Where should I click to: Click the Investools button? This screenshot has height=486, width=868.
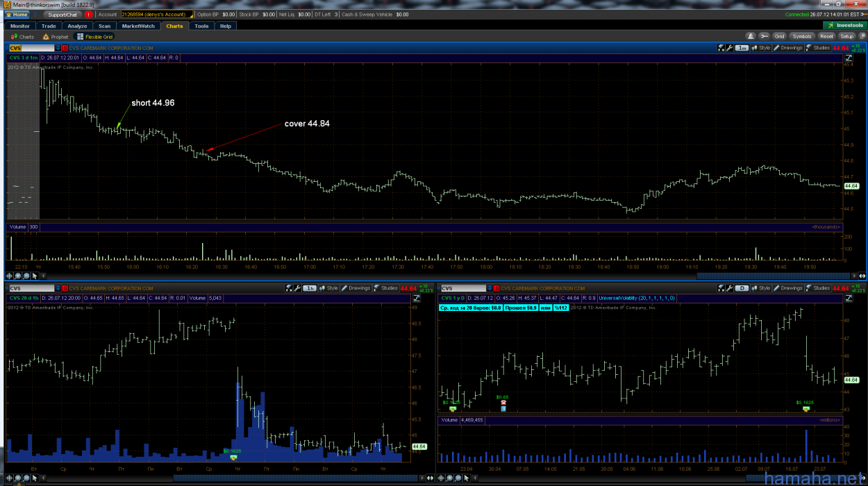[845, 26]
